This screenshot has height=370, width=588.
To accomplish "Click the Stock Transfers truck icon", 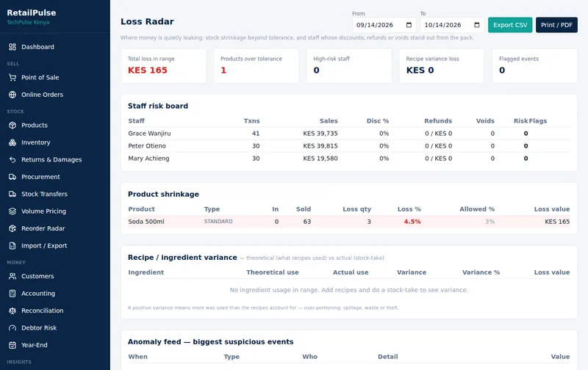I will 12,194.
